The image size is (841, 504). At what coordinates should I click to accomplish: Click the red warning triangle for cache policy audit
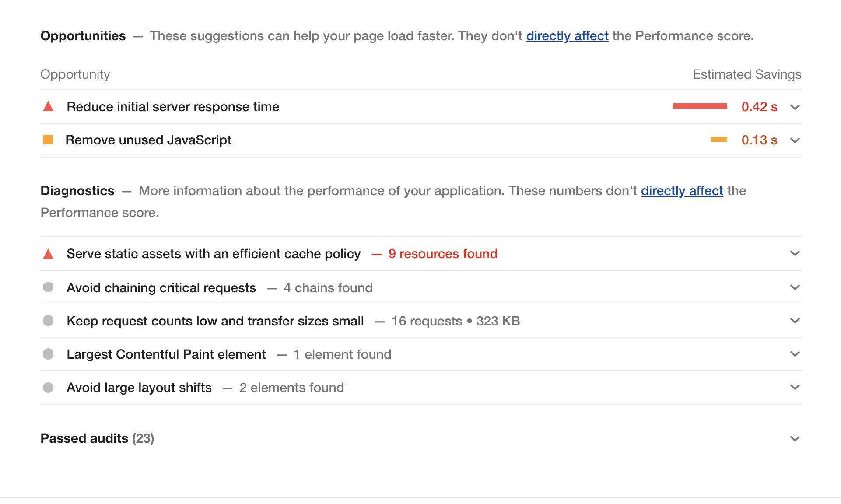(x=48, y=254)
